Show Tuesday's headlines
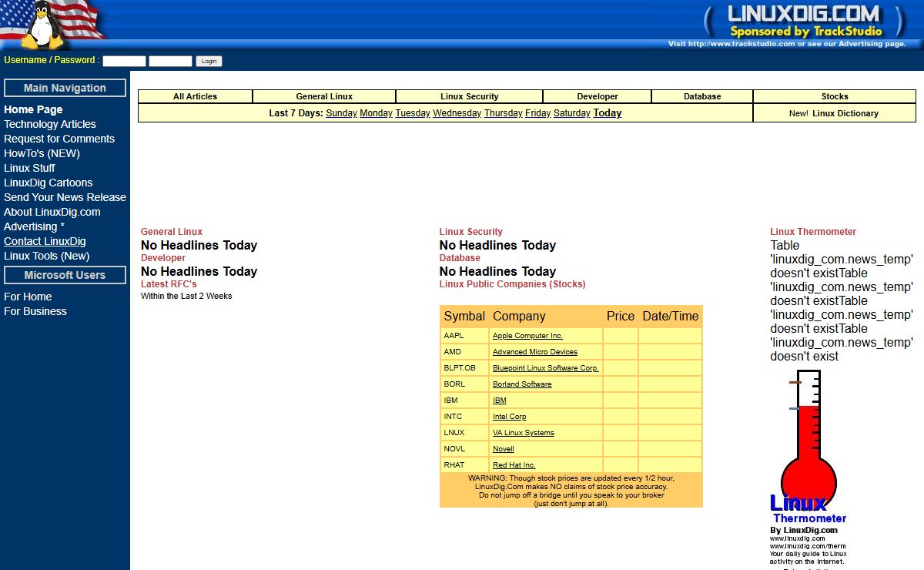Viewport: 924px width, 570px height. [x=413, y=113]
